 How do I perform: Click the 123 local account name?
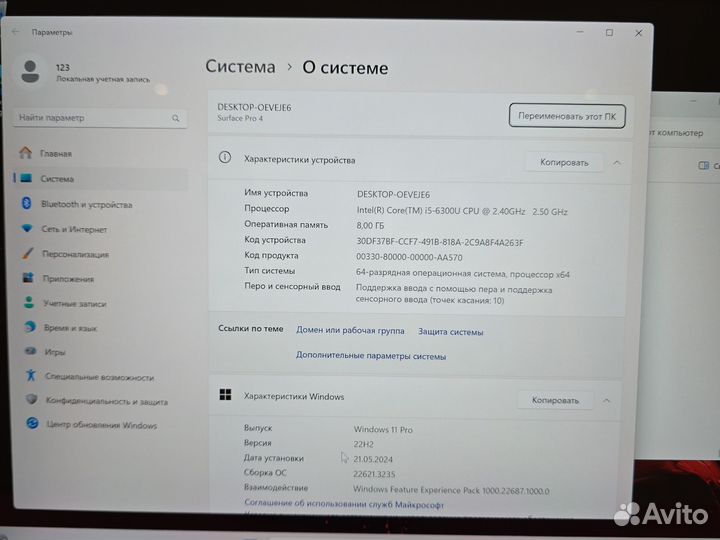coord(63,68)
